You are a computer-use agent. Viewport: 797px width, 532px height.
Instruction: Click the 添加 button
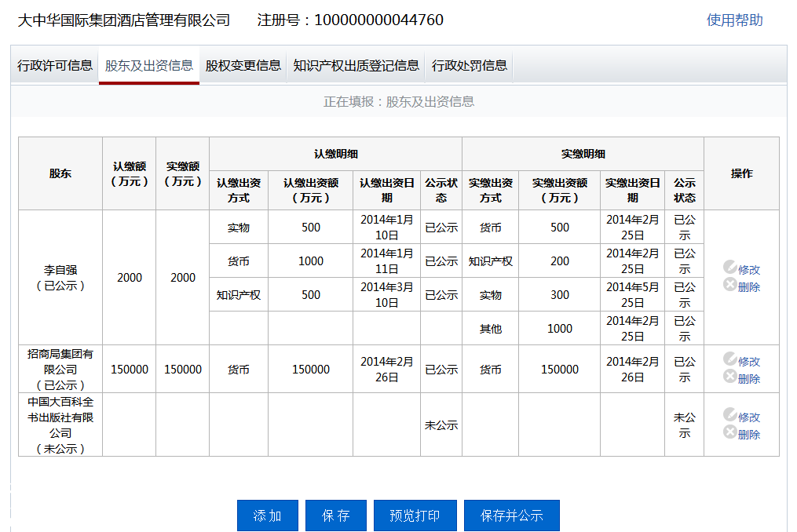pyautogui.click(x=267, y=516)
